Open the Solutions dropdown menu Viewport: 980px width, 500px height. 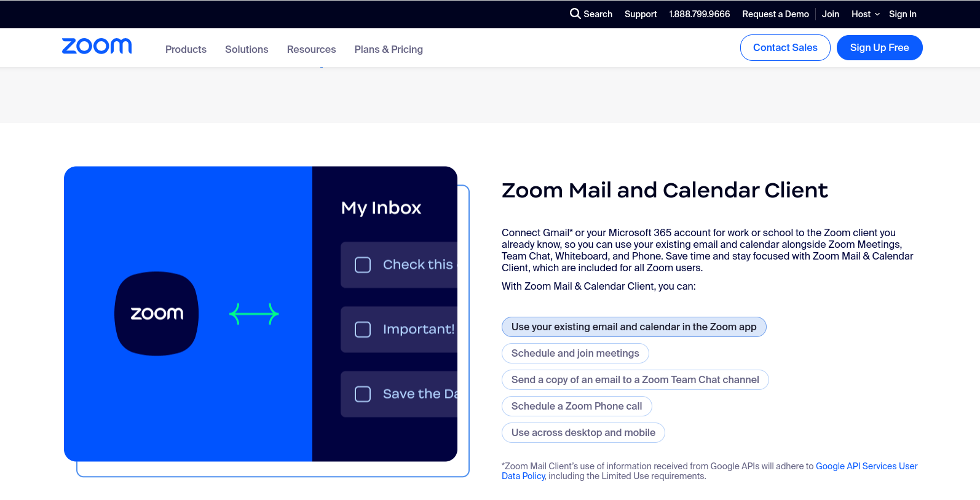click(x=247, y=49)
